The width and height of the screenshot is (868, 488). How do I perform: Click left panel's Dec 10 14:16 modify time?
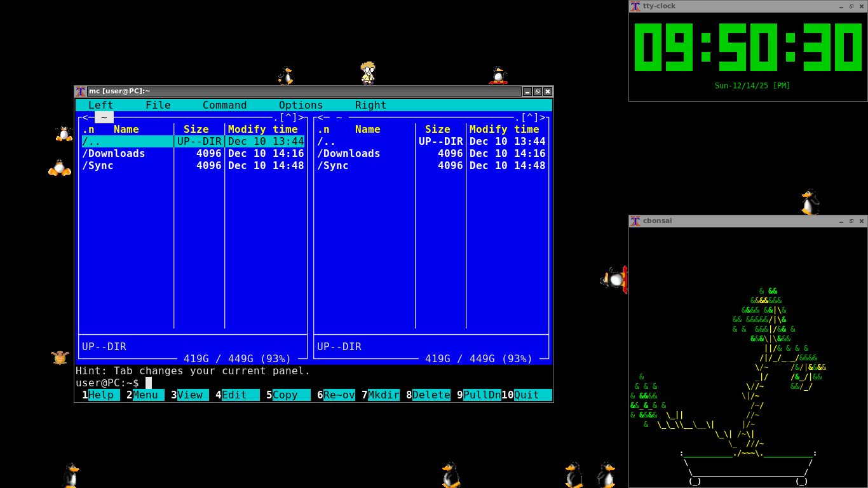coord(266,154)
